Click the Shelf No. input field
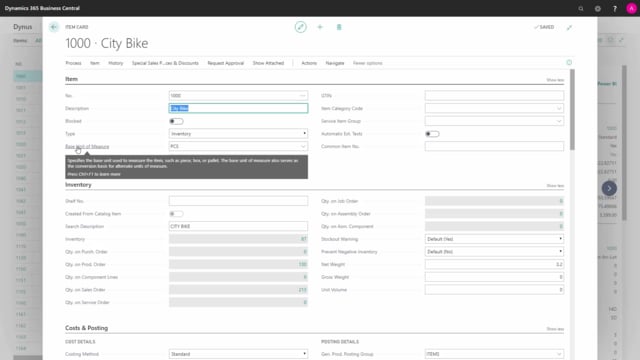 238,201
